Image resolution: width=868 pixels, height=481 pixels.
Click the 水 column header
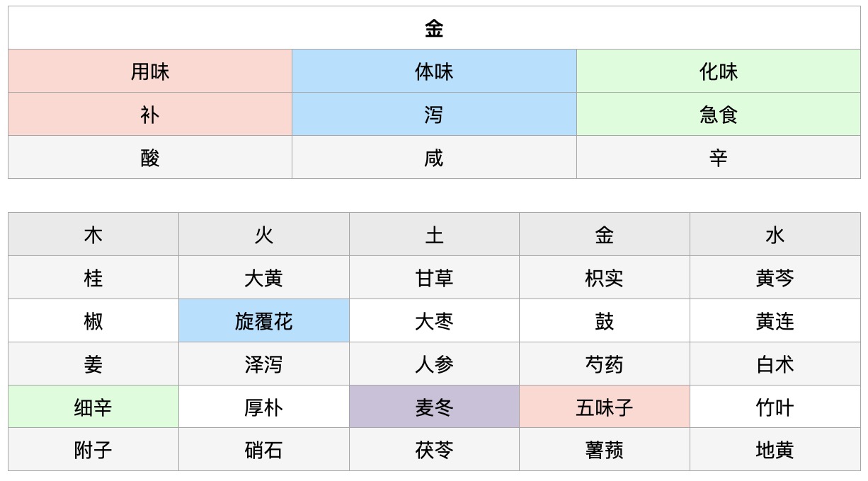775,235
